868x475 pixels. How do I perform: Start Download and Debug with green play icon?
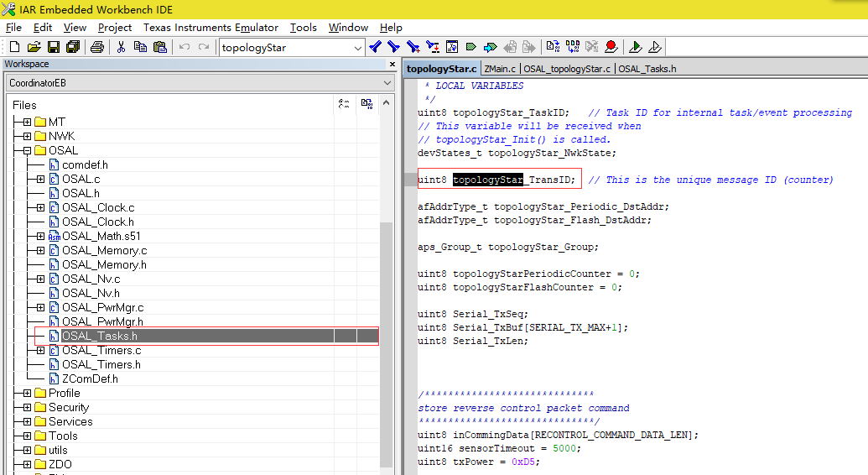coord(636,47)
